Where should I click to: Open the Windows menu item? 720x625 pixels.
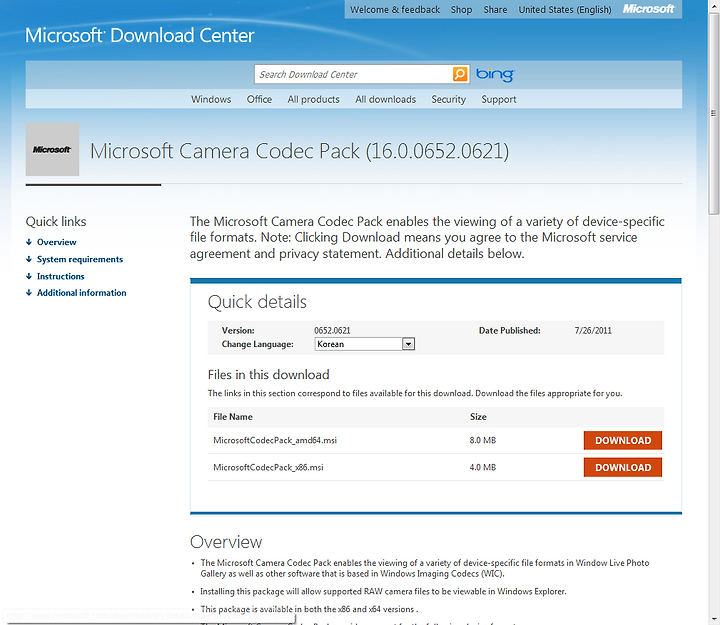coord(211,99)
